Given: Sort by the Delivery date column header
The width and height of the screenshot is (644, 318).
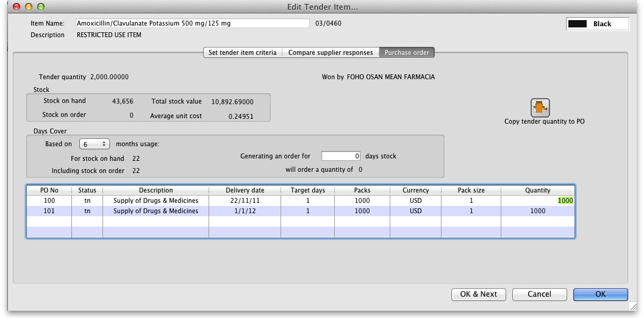Looking at the screenshot, I should tap(246, 190).
